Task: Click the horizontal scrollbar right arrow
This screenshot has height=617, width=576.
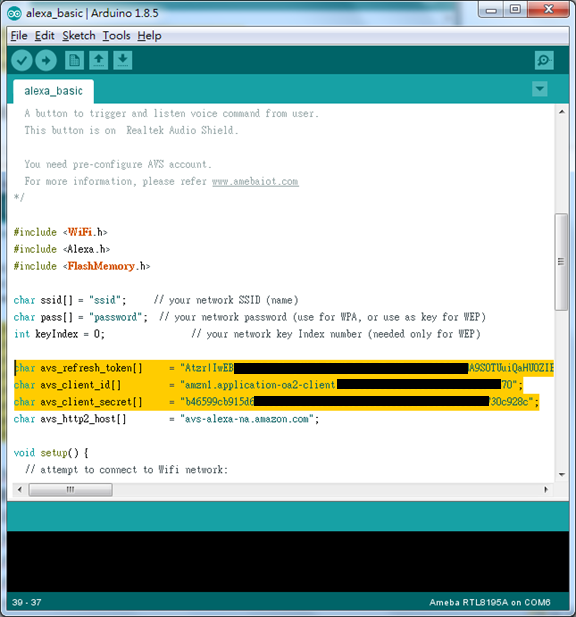Action: pos(546,490)
